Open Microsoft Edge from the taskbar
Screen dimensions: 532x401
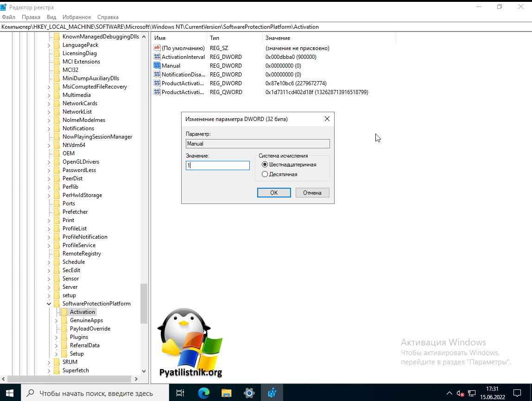203,393
